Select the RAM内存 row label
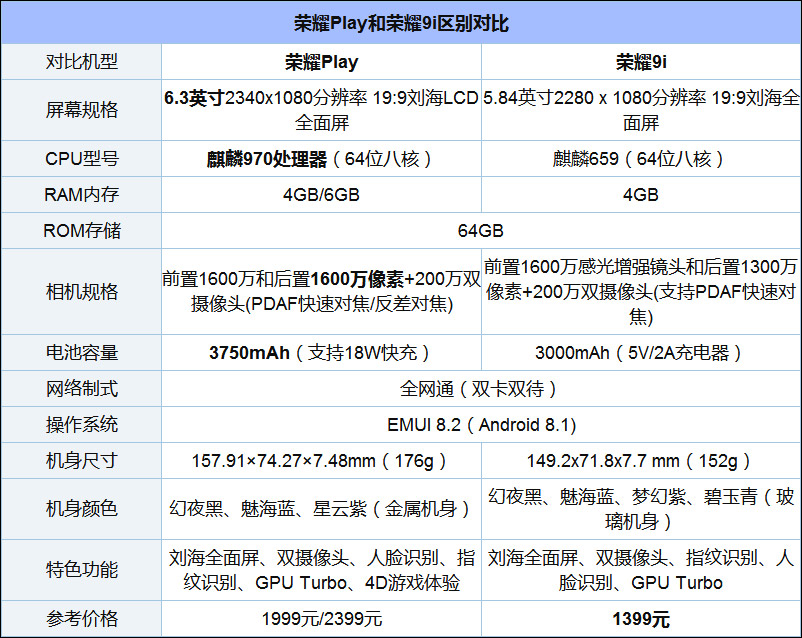 [81, 194]
